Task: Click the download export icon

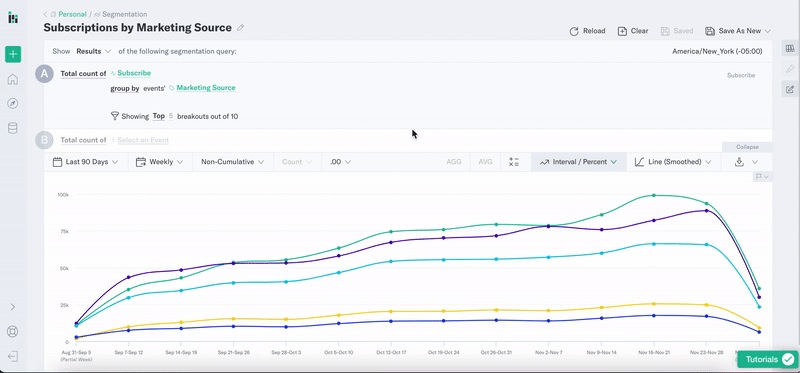Action: click(x=738, y=162)
